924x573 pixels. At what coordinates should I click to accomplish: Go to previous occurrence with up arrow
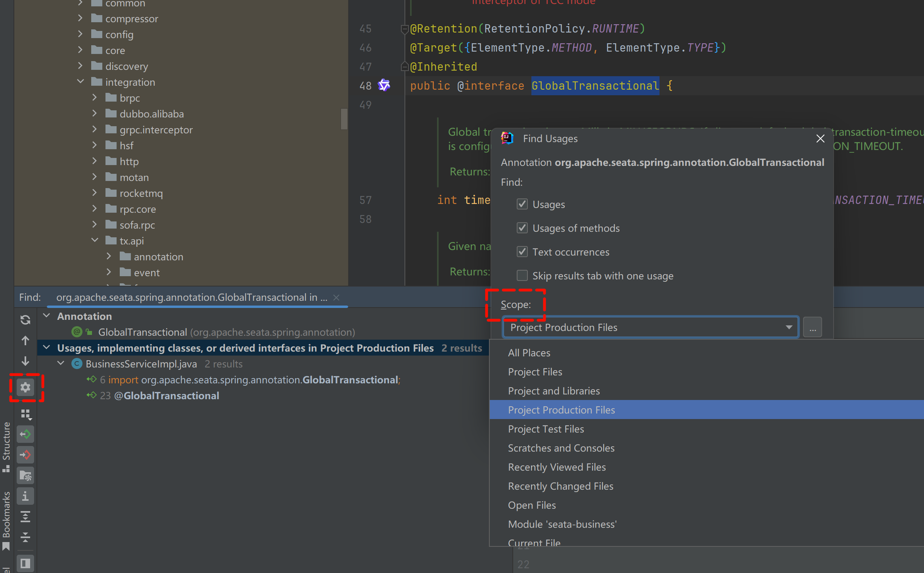click(25, 340)
